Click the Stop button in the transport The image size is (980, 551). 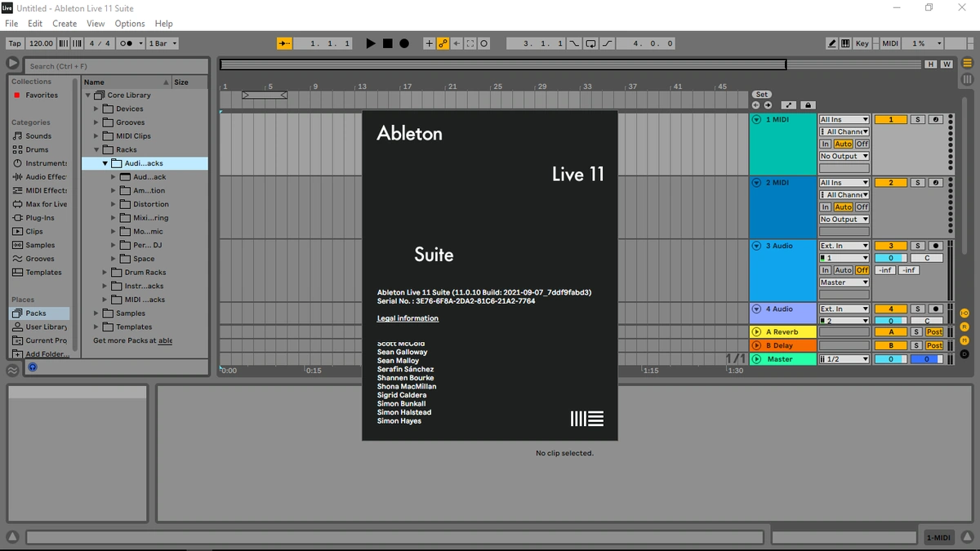[x=388, y=43]
